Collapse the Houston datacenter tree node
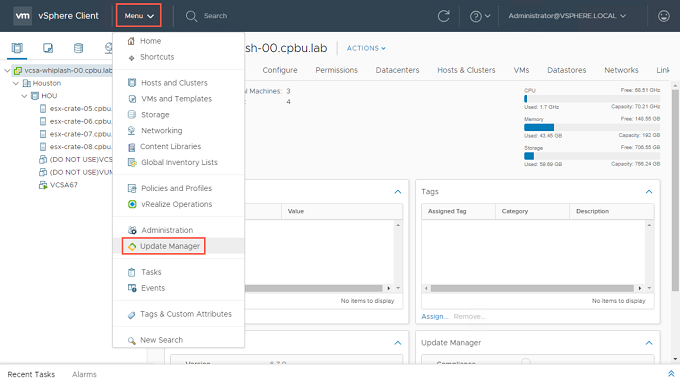 click(x=16, y=83)
